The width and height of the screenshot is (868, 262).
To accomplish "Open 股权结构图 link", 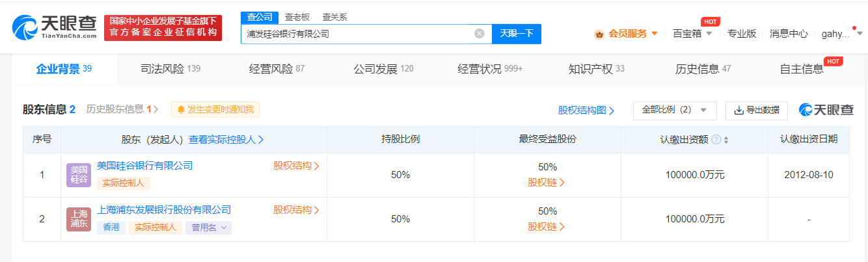I will click(x=586, y=111).
